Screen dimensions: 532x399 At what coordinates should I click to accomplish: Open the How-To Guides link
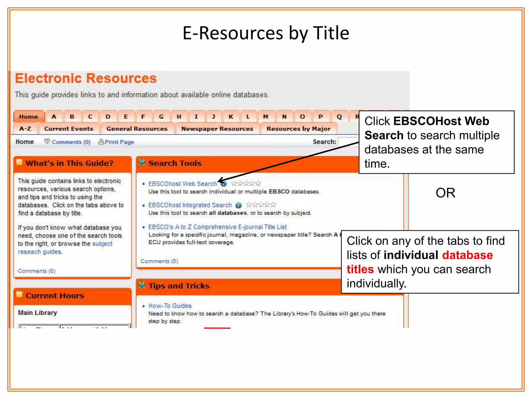[170, 306]
